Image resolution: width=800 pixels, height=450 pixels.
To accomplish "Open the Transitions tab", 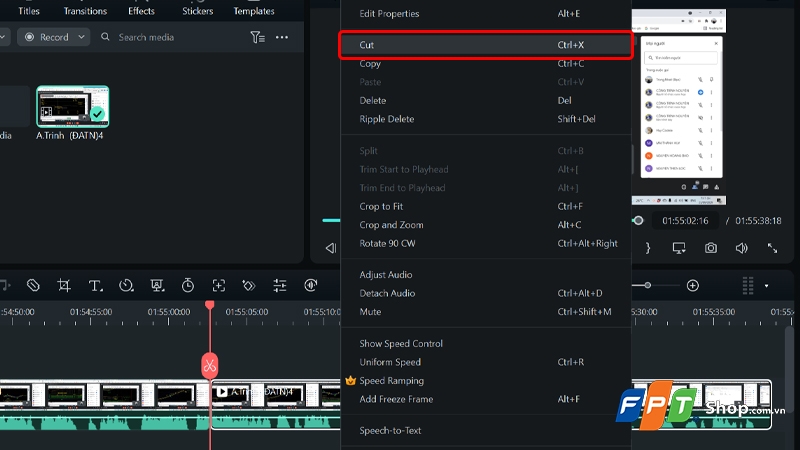I will pyautogui.click(x=85, y=11).
